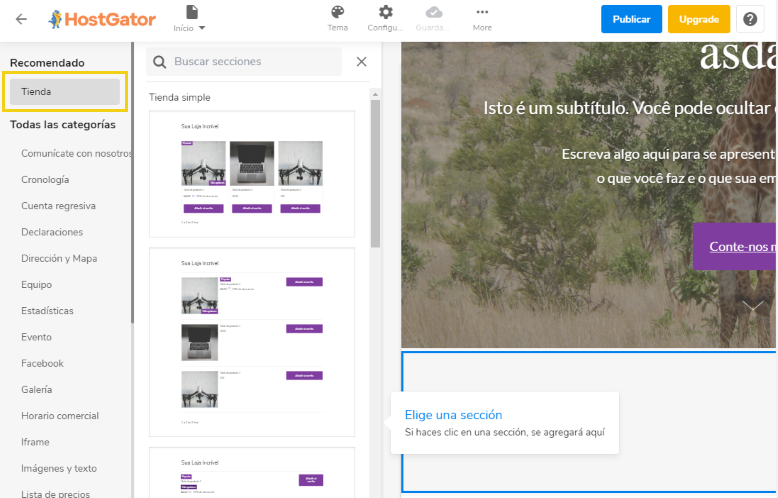Click the 'Escreva algo aqui' paragraph
778x498 pixels.
pos(668,166)
